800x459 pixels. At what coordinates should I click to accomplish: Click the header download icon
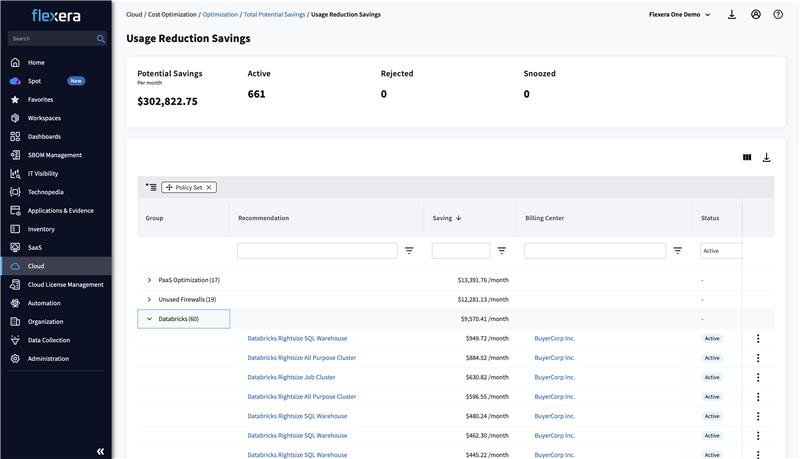coord(732,14)
